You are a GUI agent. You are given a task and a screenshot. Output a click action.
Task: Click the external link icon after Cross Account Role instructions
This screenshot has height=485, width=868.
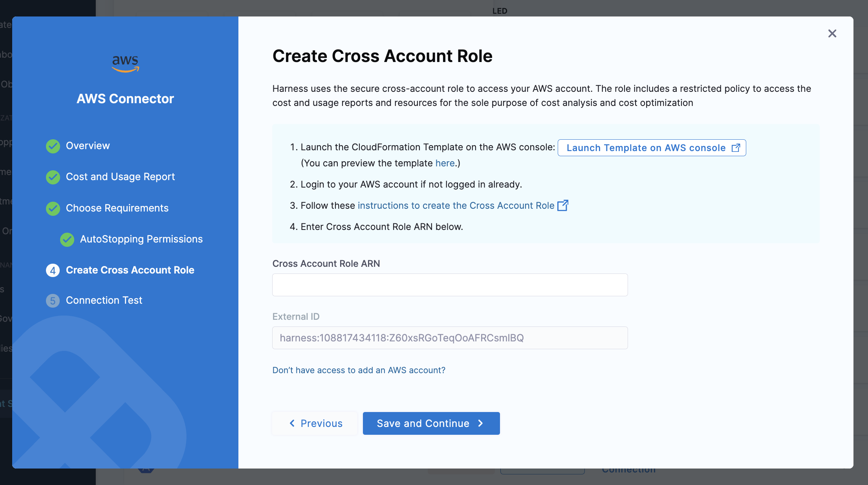[563, 205]
